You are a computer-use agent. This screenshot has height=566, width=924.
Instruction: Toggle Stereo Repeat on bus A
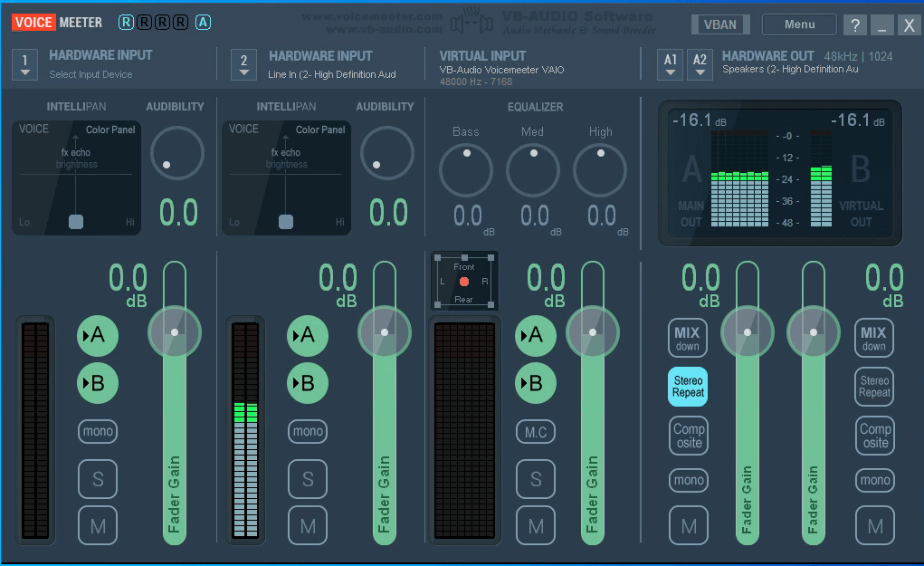688,387
